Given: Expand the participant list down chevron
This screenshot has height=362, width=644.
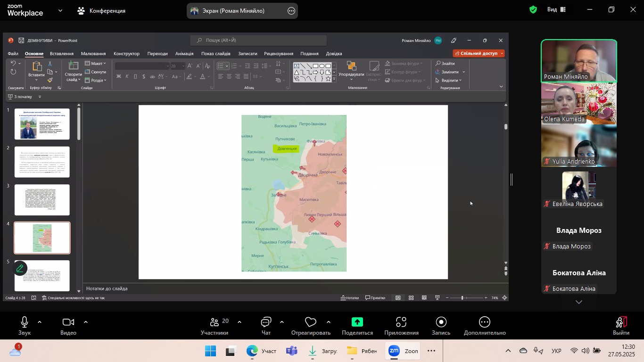Looking at the screenshot, I should (x=579, y=302).
